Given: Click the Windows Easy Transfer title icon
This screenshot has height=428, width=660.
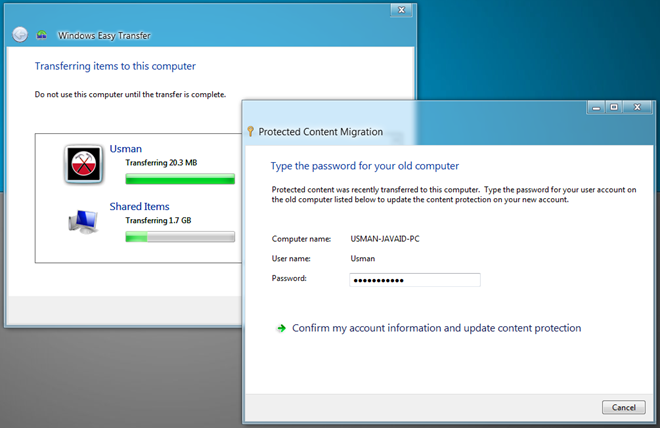Looking at the screenshot, I should click(x=42, y=35).
